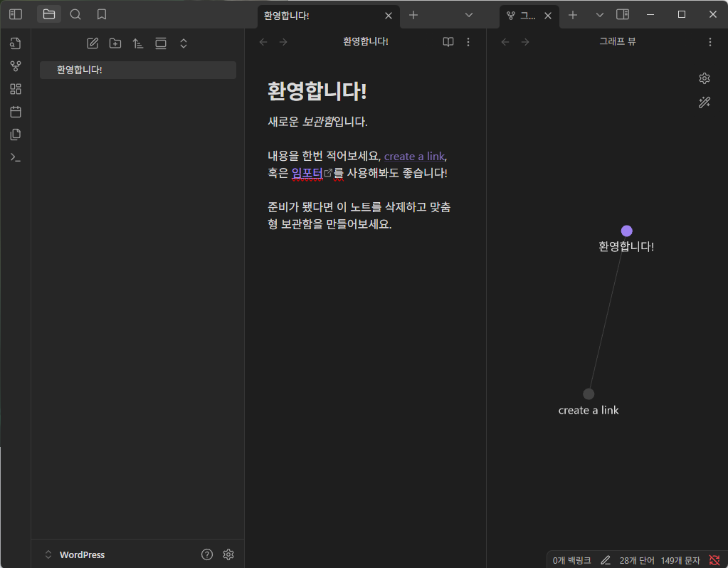The image size is (728, 568).
Task: Toggle sync with the red sync icon
Action: coord(714,559)
